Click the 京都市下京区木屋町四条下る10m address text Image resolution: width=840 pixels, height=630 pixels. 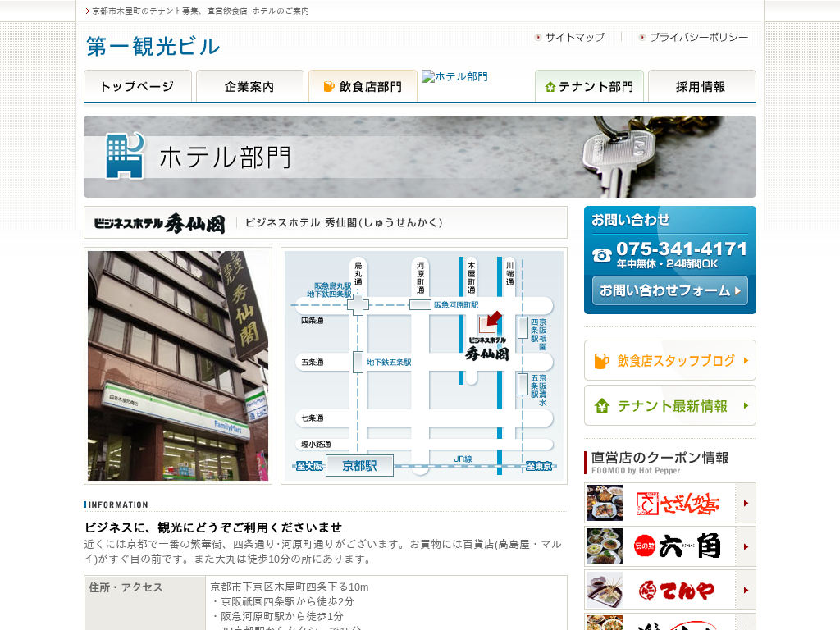pyautogui.click(x=290, y=587)
